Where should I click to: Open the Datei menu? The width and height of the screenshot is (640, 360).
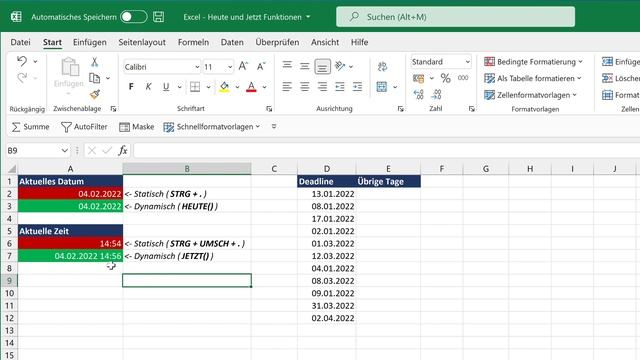click(x=20, y=42)
